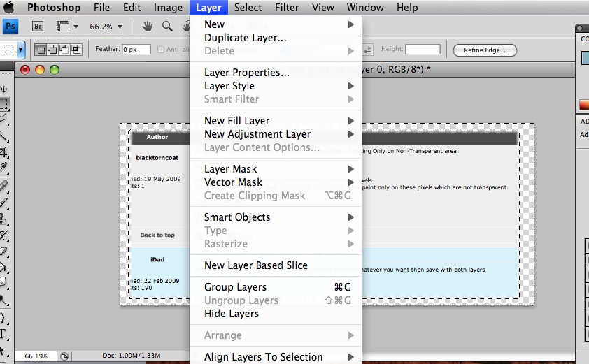Enable Add to selection mode
This screenshot has width=589, height=364.
coord(52,50)
